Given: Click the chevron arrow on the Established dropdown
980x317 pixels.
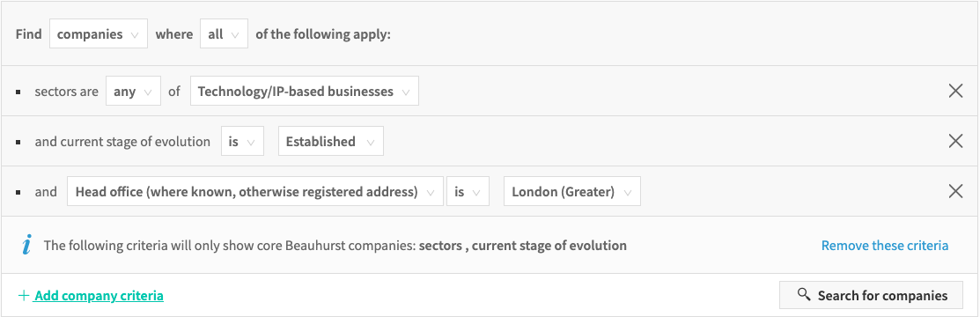Looking at the screenshot, I should click(371, 143).
